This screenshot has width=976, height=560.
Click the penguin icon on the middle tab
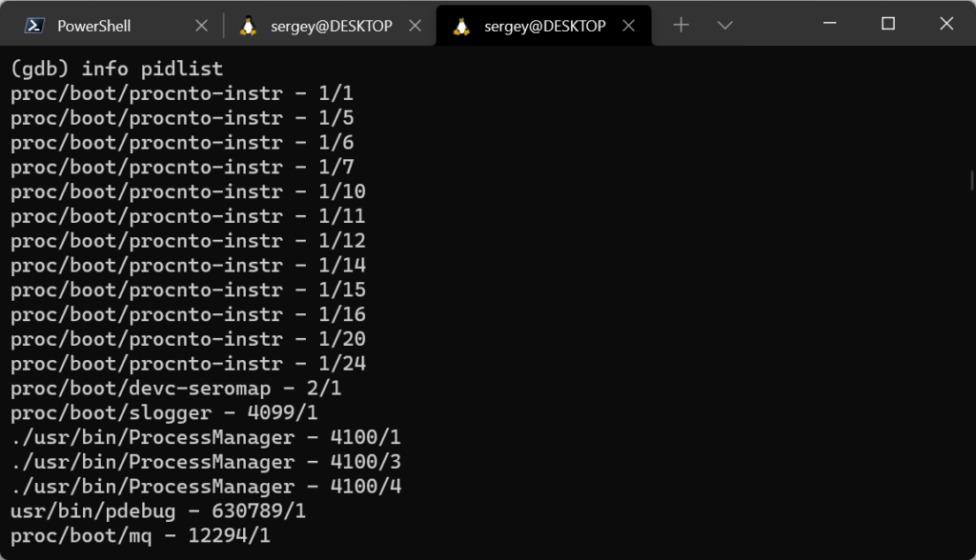click(x=248, y=26)
